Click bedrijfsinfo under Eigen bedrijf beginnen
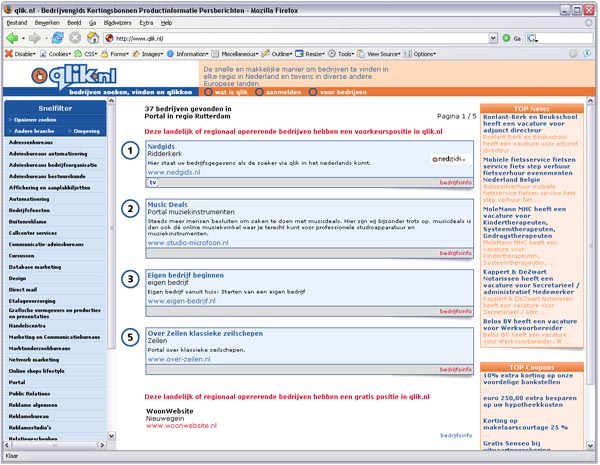 pos(454,311)
